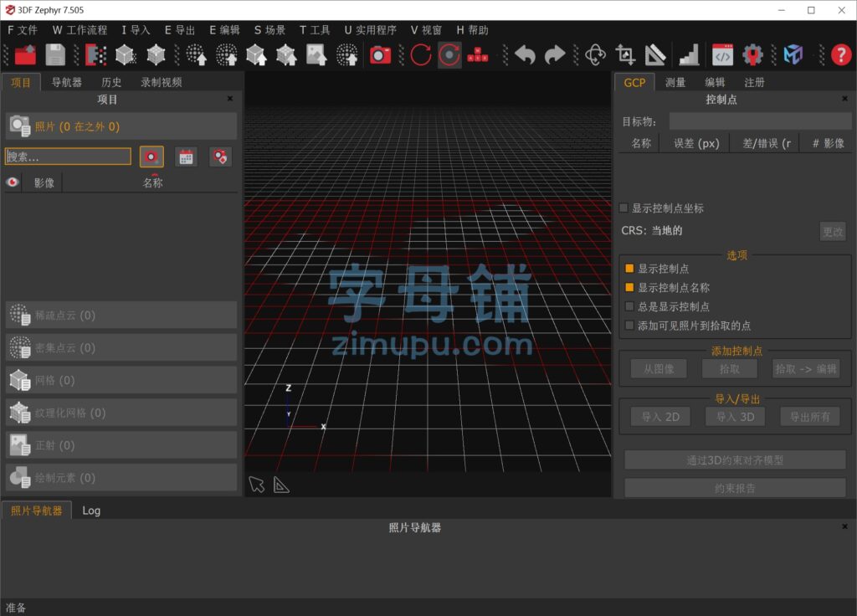Screen dimensions: 857x616
Task: Click the save floppy disk icon
Action: [x=55, y=54]
